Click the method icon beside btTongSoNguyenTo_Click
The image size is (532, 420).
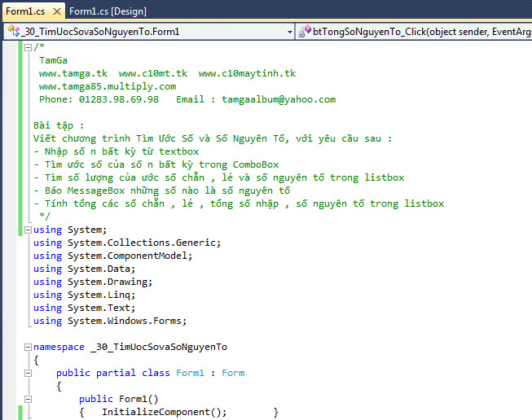pos(305,31)
